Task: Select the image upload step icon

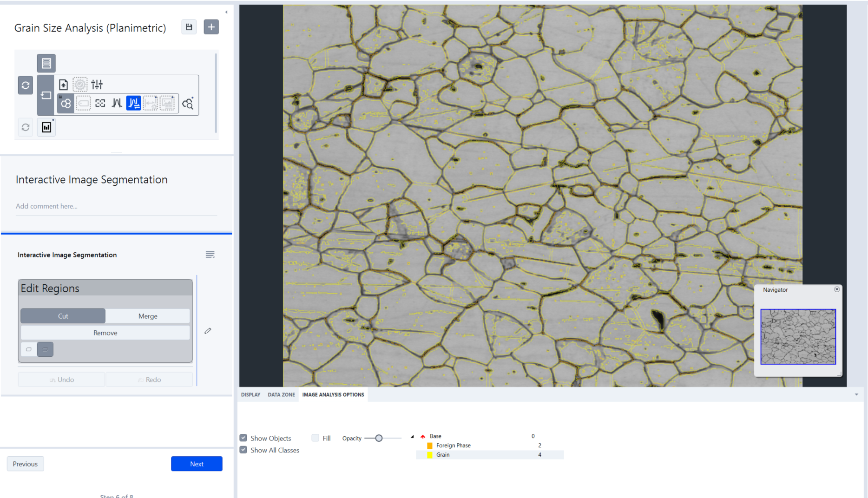Action: point(64,85)
